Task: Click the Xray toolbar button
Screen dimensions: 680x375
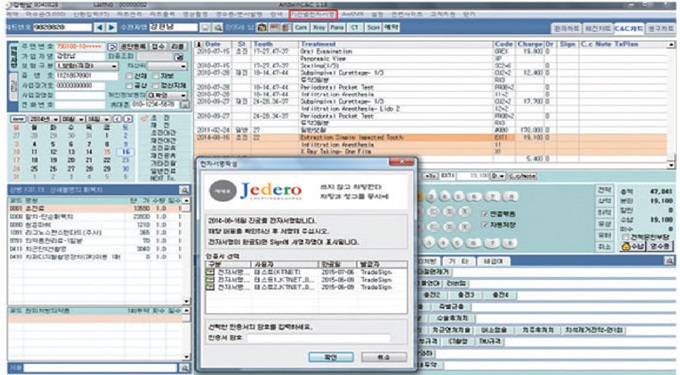Action: point(319,27)
